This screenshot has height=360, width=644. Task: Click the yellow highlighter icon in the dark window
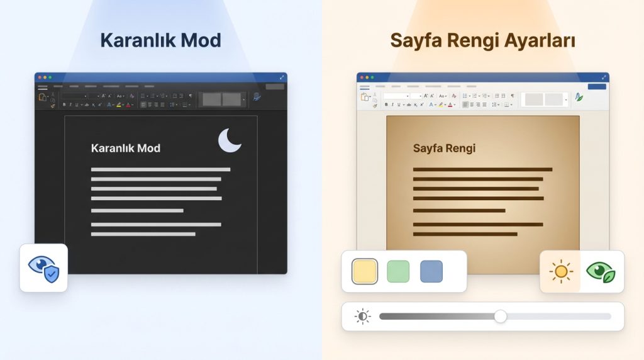118,105
